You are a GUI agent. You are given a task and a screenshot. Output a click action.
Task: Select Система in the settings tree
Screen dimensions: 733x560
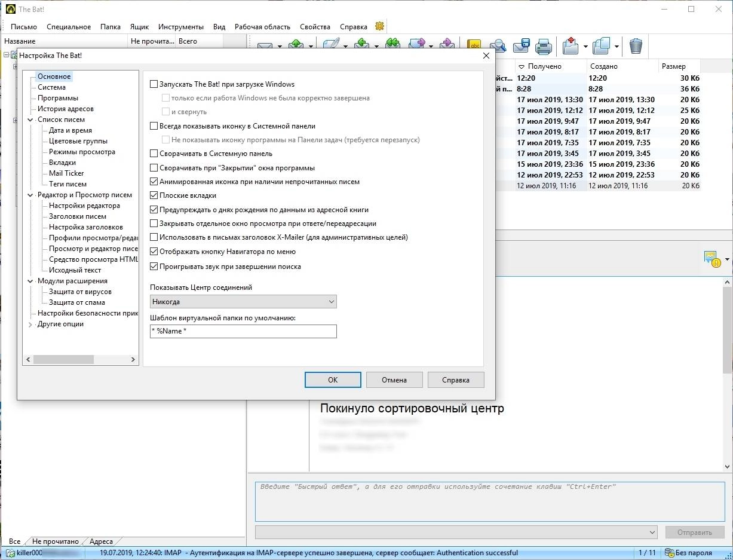coord(51,87)
